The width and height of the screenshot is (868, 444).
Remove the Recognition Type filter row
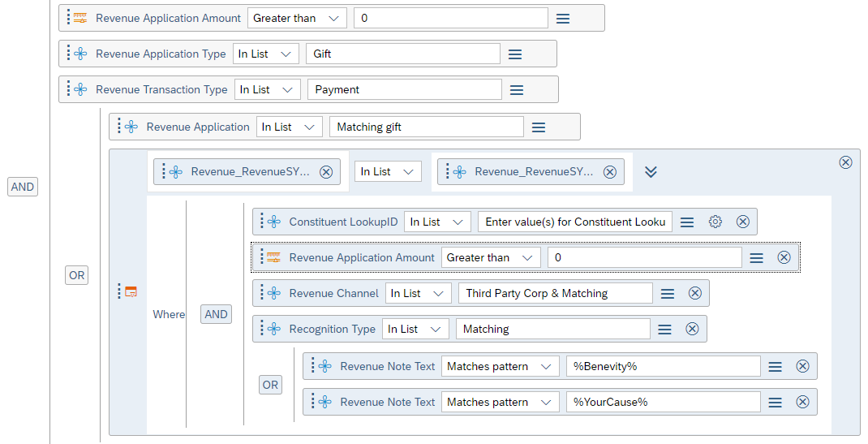point(692,329)
